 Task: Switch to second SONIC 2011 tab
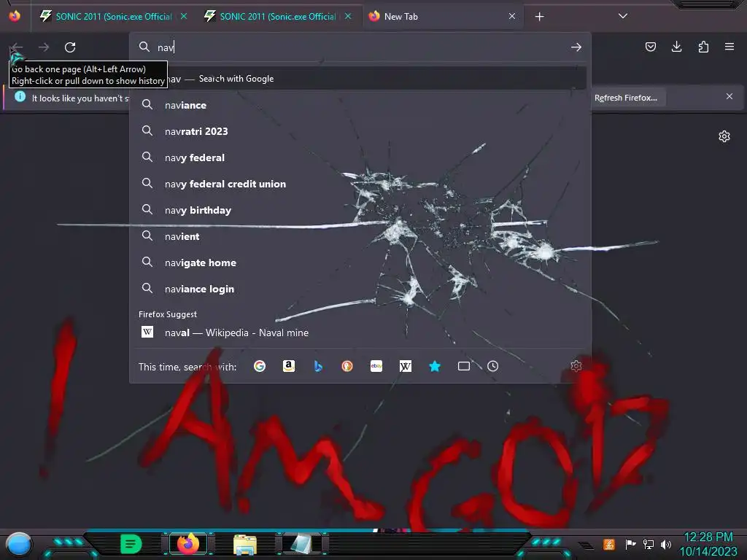[278, 16]
